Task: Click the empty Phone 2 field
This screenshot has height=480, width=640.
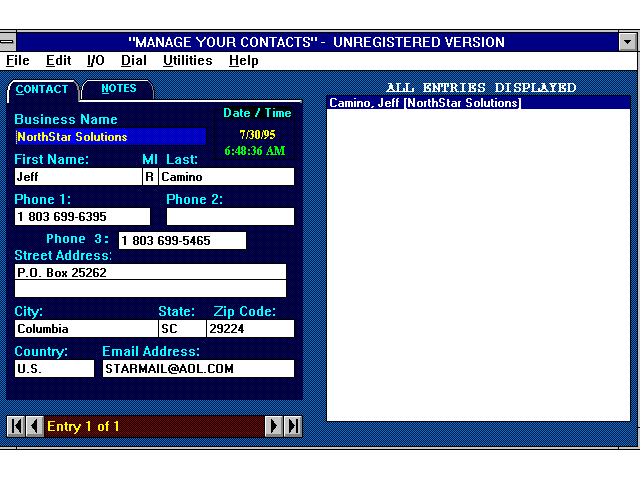Action: [230, 217]
